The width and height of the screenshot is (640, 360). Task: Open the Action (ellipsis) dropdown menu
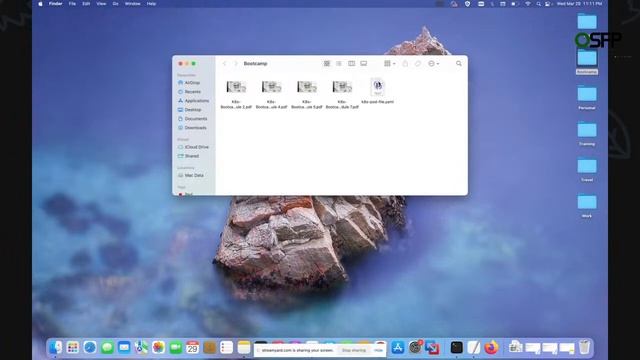tap(433, 64)
